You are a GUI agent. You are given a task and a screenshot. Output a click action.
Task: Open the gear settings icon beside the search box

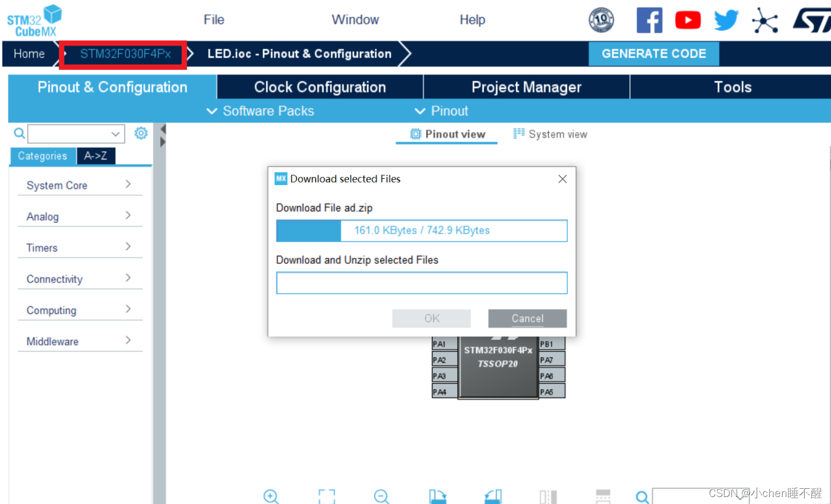(x=141, y=133)
